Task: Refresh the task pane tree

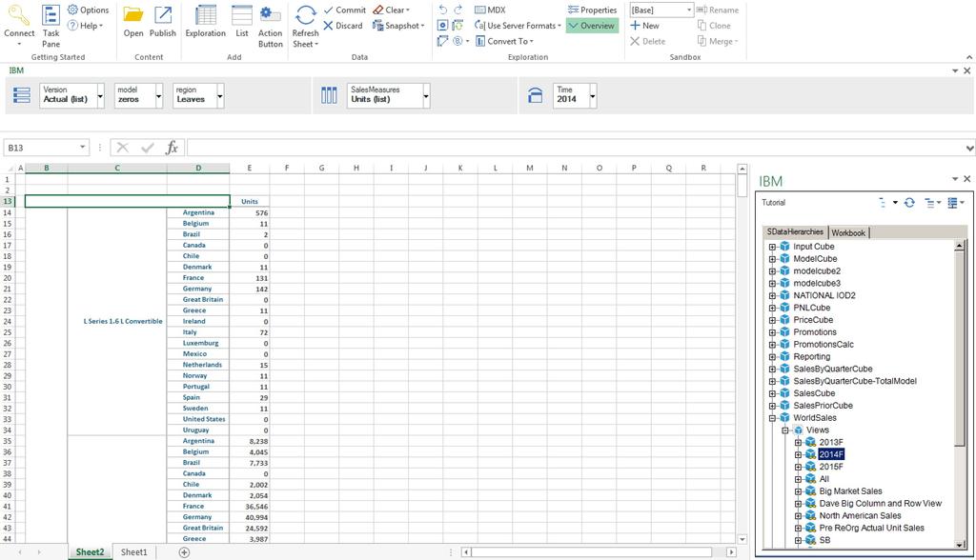Action: (909, 202)
